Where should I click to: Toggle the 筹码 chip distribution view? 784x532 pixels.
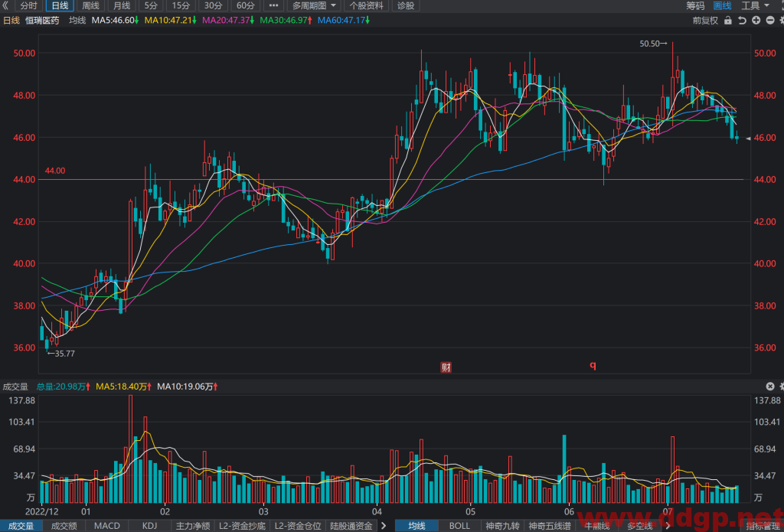pyautogui.click(x=695, y=5)
